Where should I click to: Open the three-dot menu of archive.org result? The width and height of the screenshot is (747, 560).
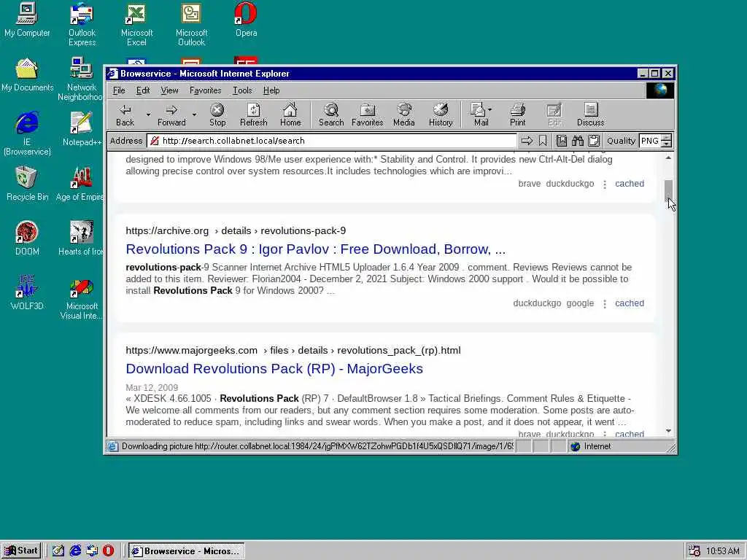tap(605, 303)
